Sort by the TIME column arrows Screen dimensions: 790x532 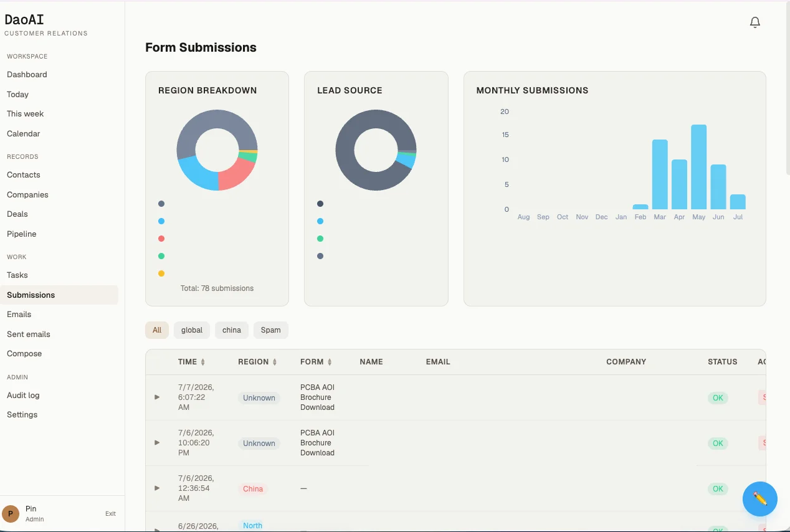click(202, 362)
